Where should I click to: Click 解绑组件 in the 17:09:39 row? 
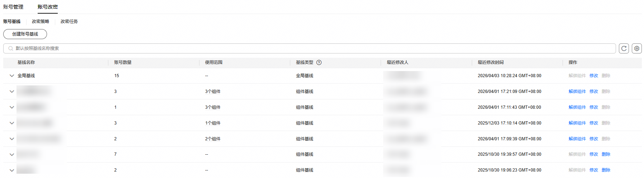(577, 139)
